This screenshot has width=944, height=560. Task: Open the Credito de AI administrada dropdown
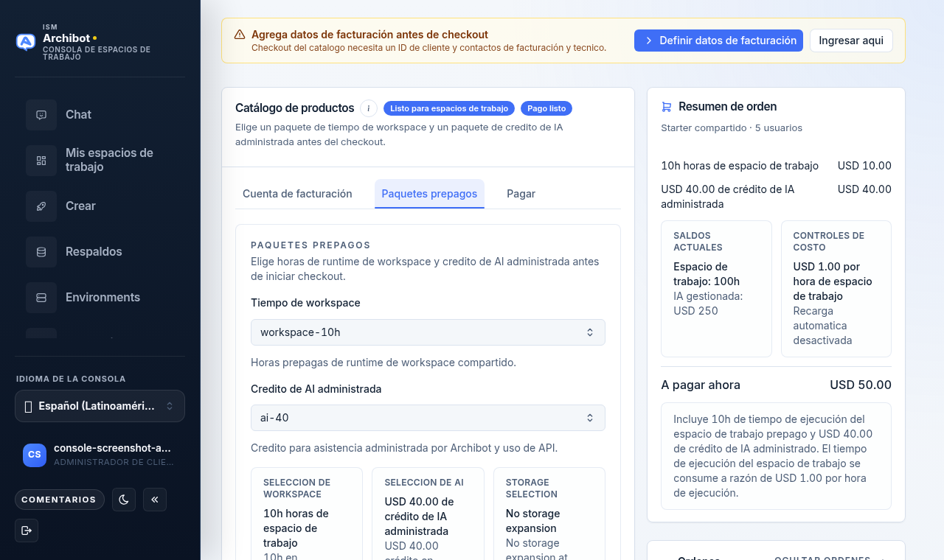428,418
